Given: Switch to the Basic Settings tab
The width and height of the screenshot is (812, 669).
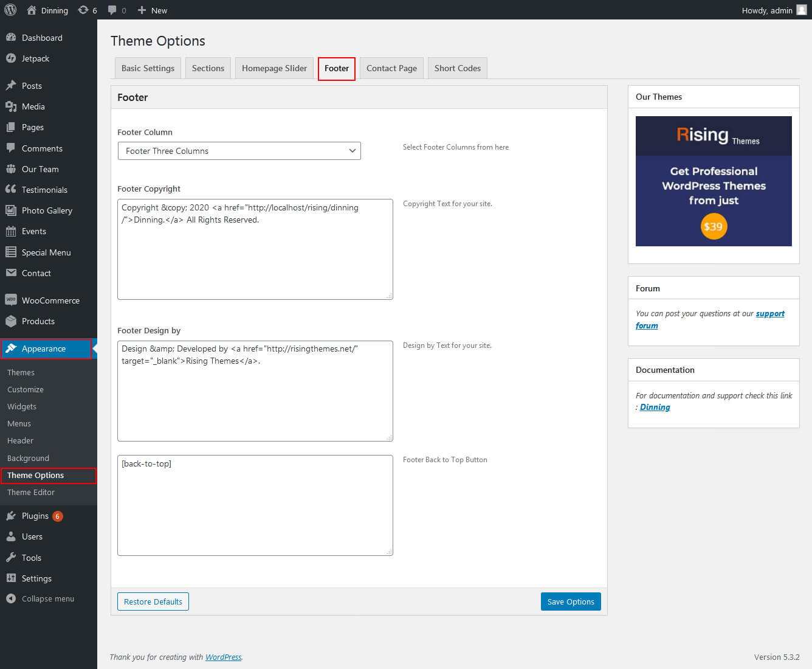Looking at the screenshot, I should (148, 68).
